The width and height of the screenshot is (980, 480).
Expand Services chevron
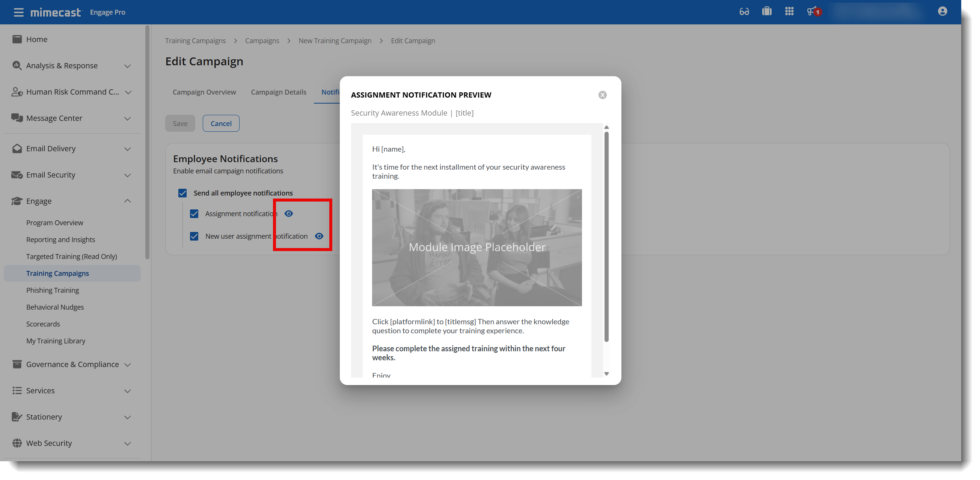click(x=127, y=391)
